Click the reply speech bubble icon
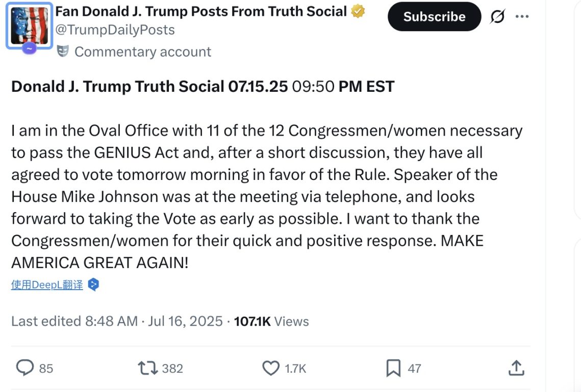This screenshot has width=581, height=392. pos(24,368)
